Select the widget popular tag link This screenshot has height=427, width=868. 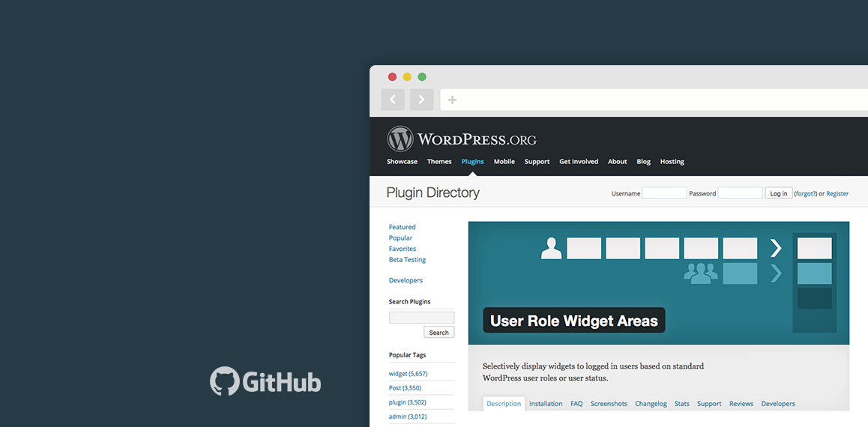coord(408,374)
